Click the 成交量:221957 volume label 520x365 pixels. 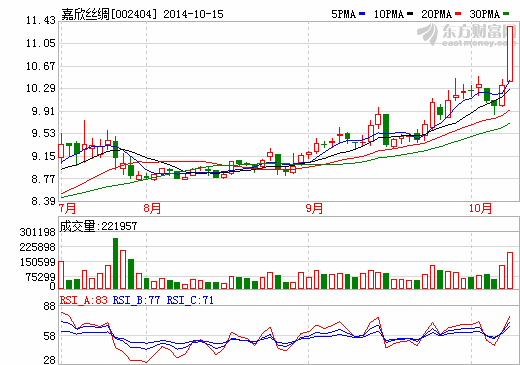coord(98,226)
